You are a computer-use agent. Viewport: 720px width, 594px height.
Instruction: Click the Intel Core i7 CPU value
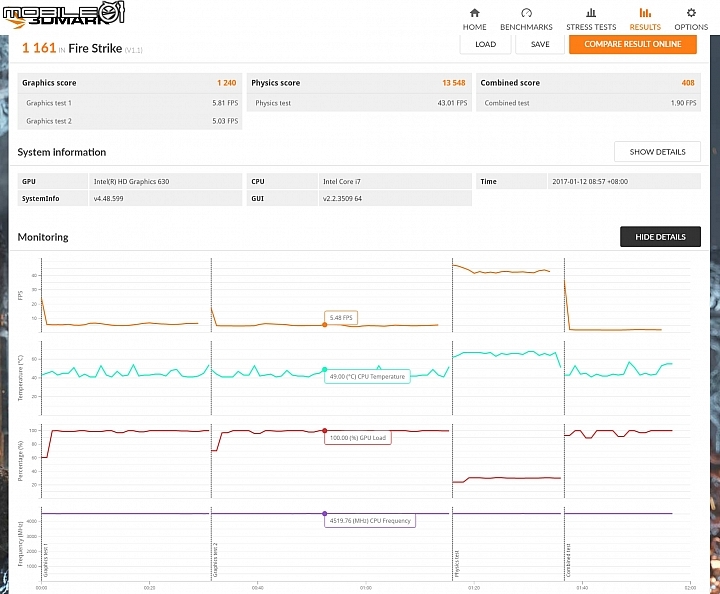[342, 181]
